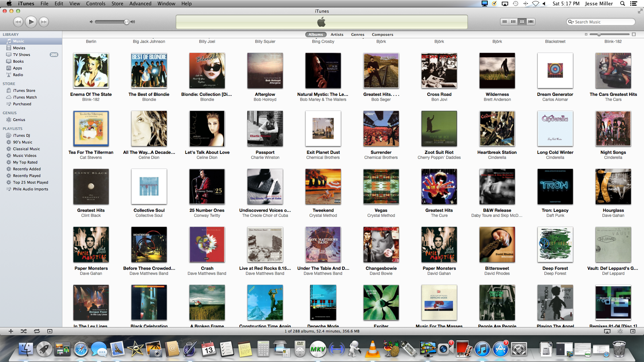Open the Top 25 Most Played playlist
Image resolution: width=644 pixels, height=362 pixels.
[31, 182]
